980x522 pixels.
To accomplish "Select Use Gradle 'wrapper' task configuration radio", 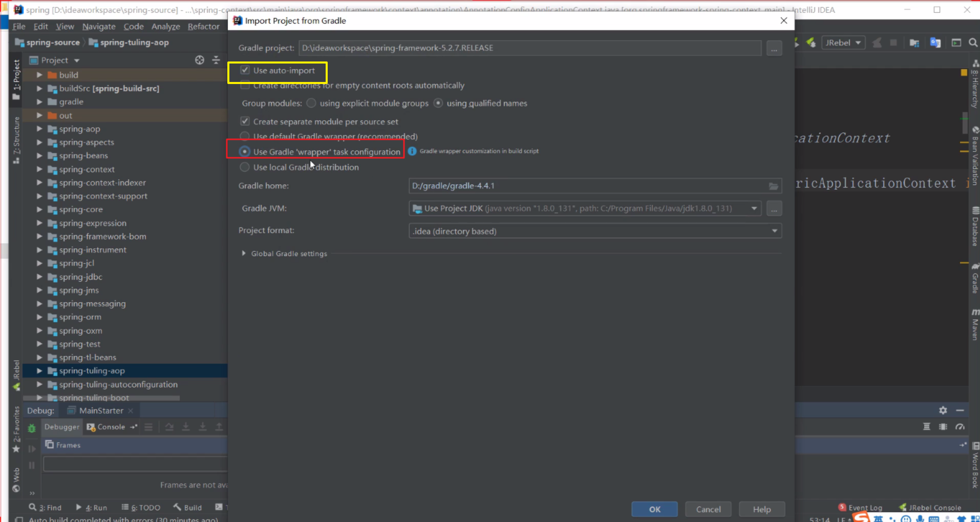I will (x=245, y=152).
